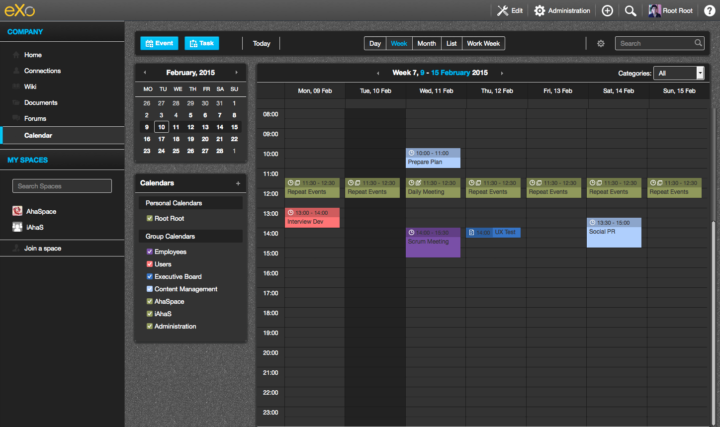Switch to Month view tab
Viewport: 720px width, 427px height.
click(x=426, y=44)
